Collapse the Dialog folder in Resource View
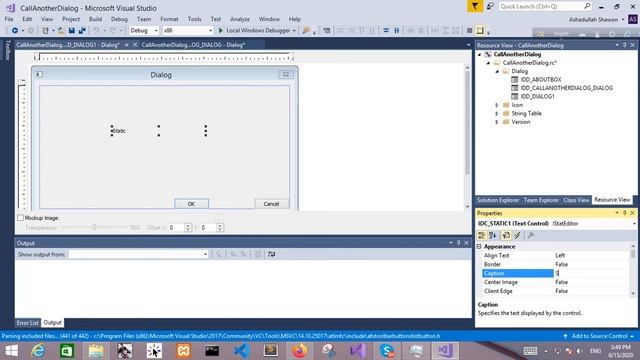 pyautogui.click(x=497, y=71)
